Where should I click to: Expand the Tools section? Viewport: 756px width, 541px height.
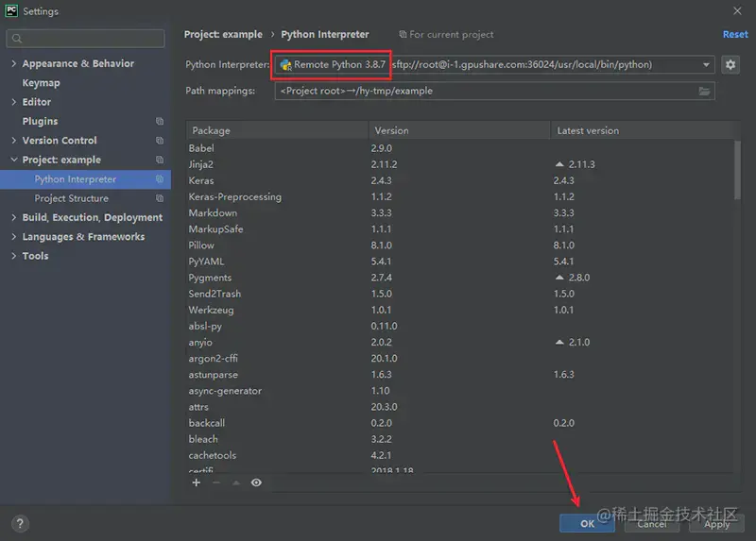point(13,256)
